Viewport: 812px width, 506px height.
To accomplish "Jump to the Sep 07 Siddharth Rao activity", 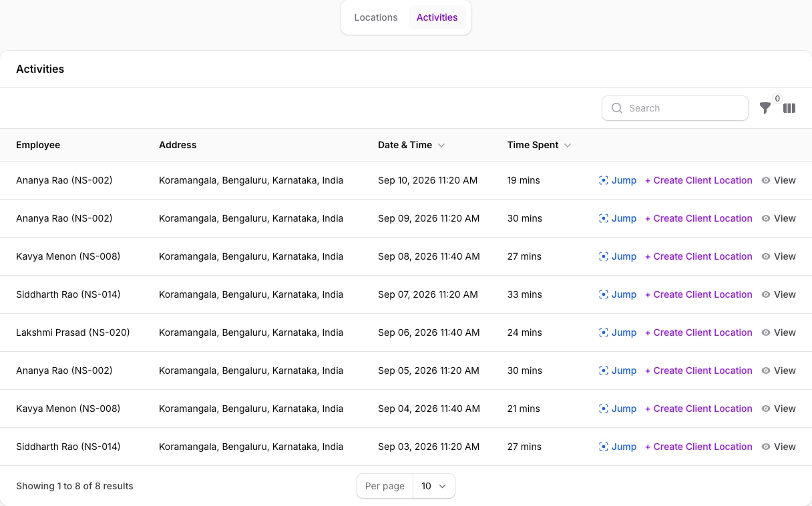I will coord(618,294).
